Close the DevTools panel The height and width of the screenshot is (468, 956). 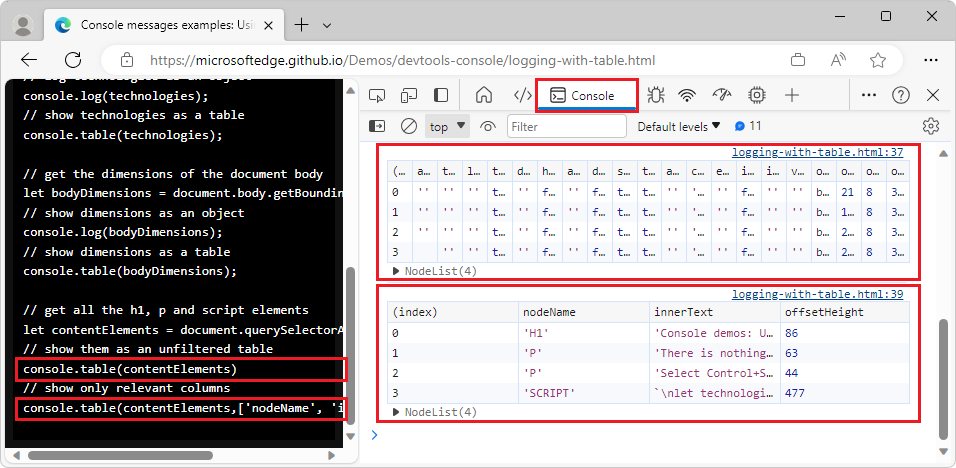pyautogui.click(x=933, y=96)
